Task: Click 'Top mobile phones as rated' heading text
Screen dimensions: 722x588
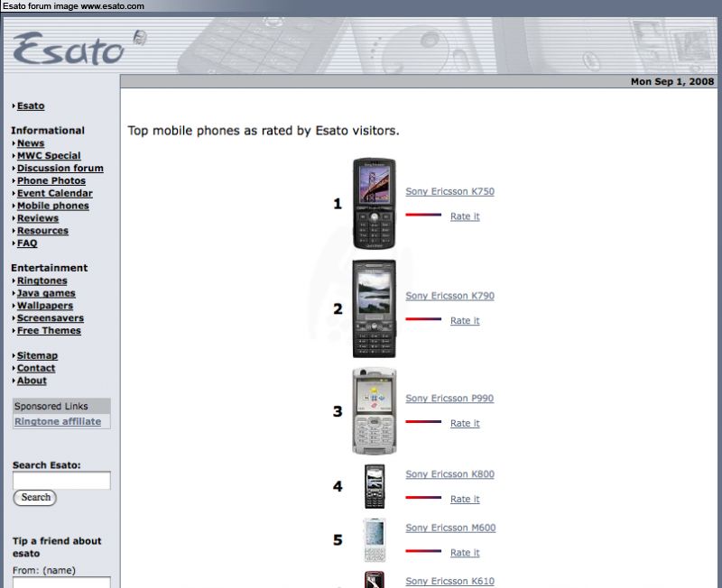Action: (264, 131)
